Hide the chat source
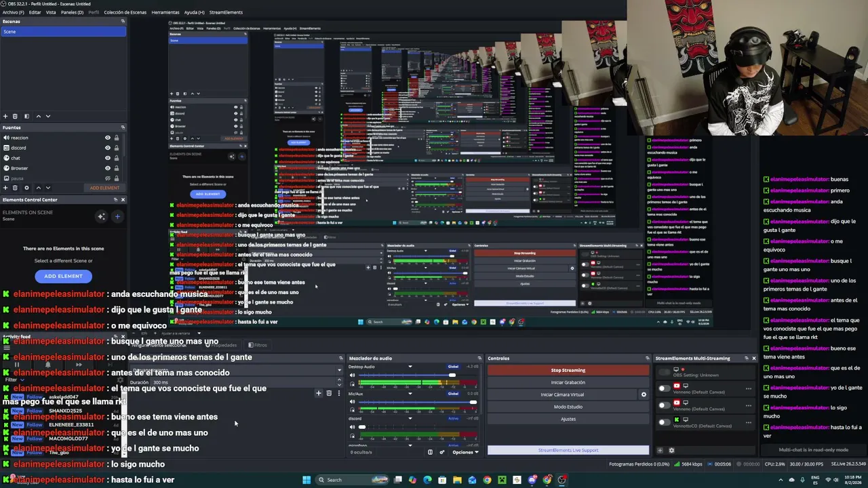The height and width of the screenshot is (488, 868). pyautogui.click(x=107, y=158)
